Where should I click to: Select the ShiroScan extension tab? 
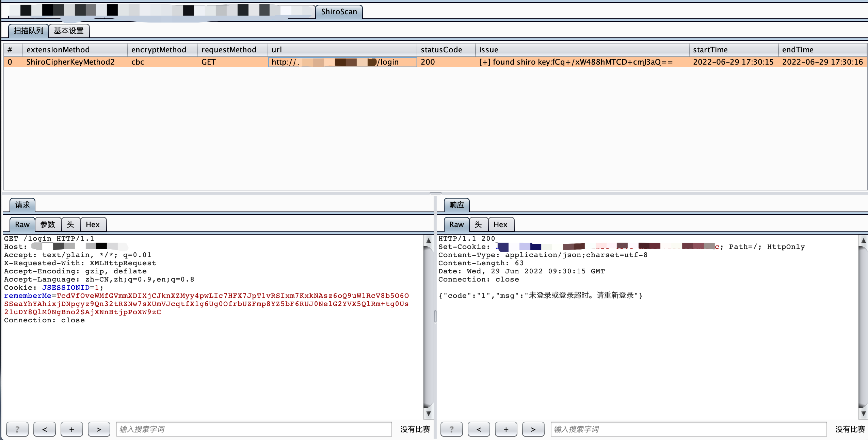click(339, 12)
